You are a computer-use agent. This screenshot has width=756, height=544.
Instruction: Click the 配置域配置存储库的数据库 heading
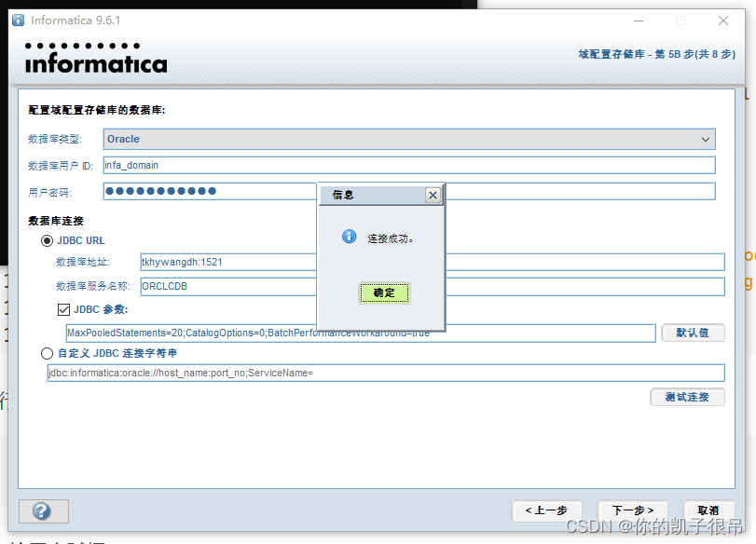(x=97, y=110)
